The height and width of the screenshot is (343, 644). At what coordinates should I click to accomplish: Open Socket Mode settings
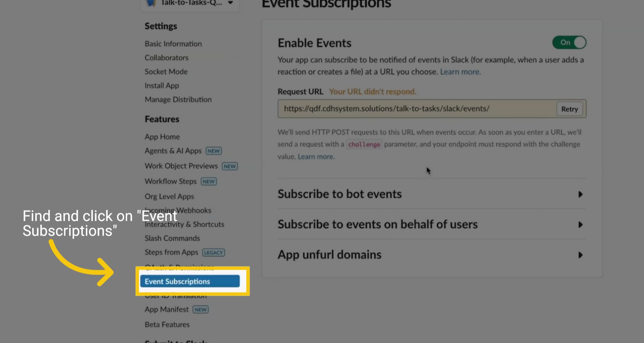click(x=166, y=71)
